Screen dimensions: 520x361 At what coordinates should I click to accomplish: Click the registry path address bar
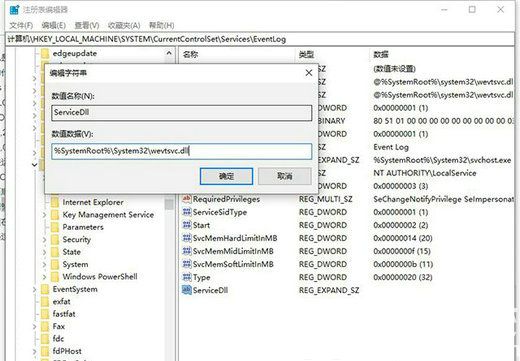260,39
